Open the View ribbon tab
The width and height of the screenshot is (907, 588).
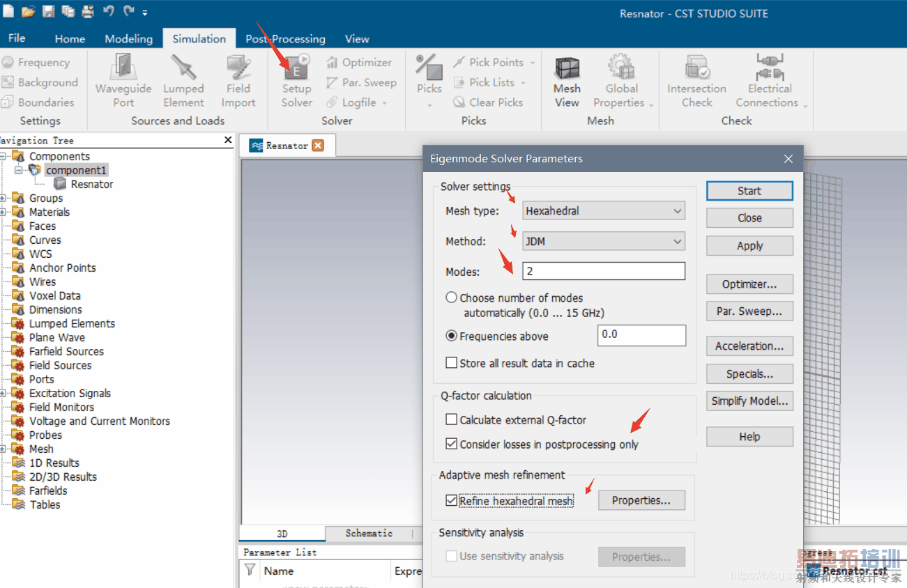tap(357, 39)
